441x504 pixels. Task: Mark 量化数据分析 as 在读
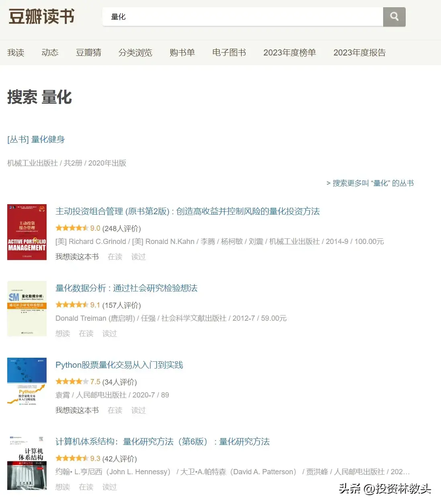[x=86, y=334]
